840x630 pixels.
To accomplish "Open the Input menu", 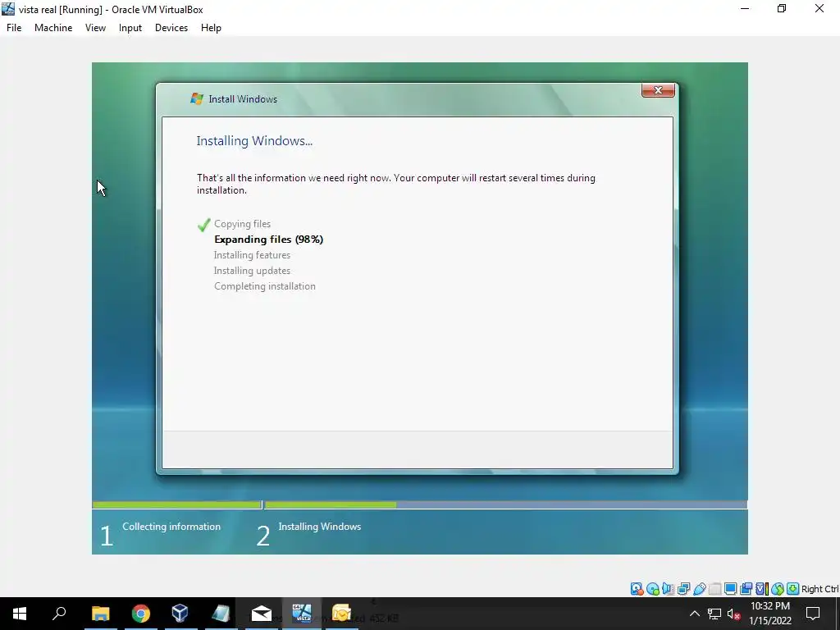I will tap(130, 28).
